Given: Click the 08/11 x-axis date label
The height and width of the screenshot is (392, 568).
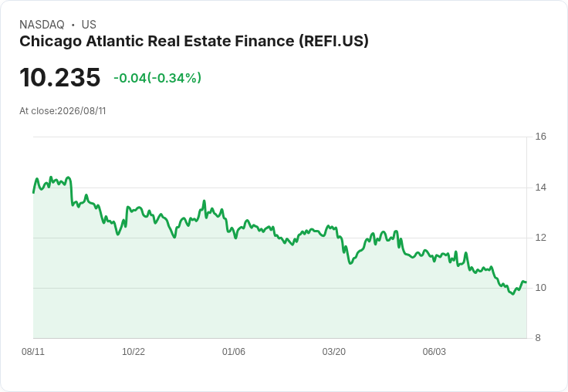Looking at the screenshot, I should tap(33, 352).
